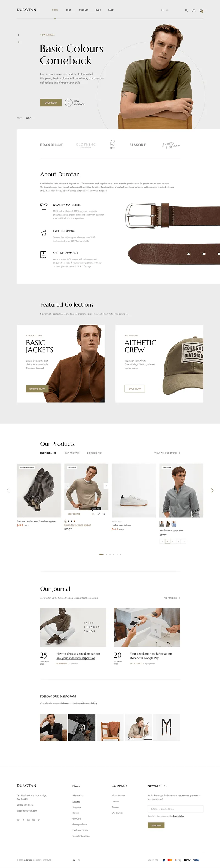220x868 pixels.
Task: Open the Instagram icon in footer
Action: pos(28,820)
